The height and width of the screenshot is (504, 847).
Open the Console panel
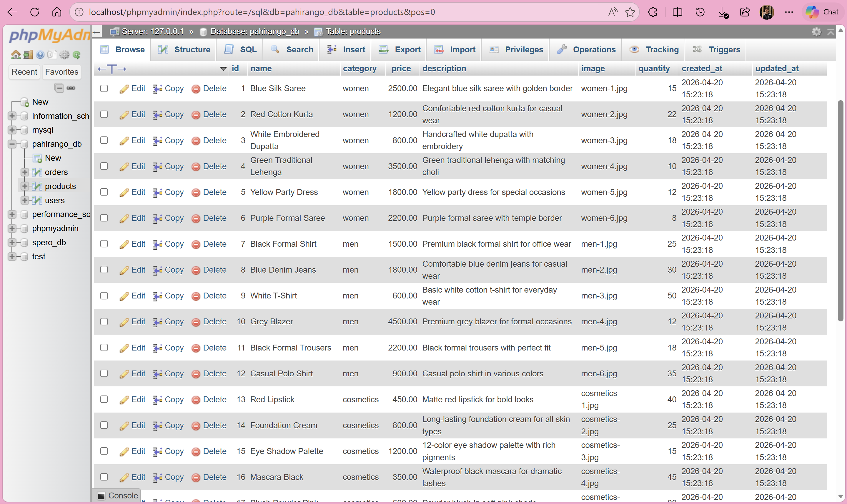click(117, 495)
